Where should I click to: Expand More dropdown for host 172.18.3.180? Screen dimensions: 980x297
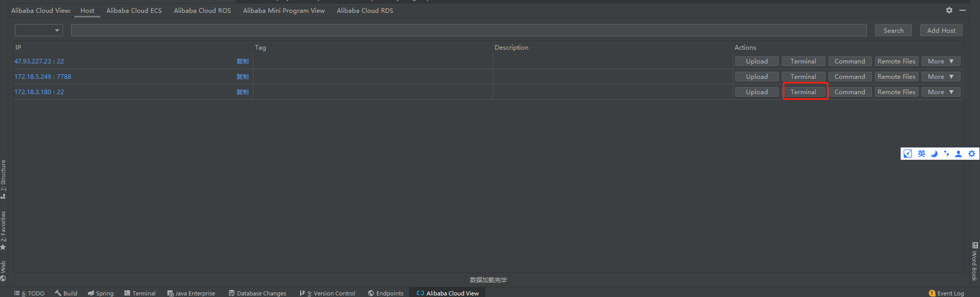pos(941,92)
